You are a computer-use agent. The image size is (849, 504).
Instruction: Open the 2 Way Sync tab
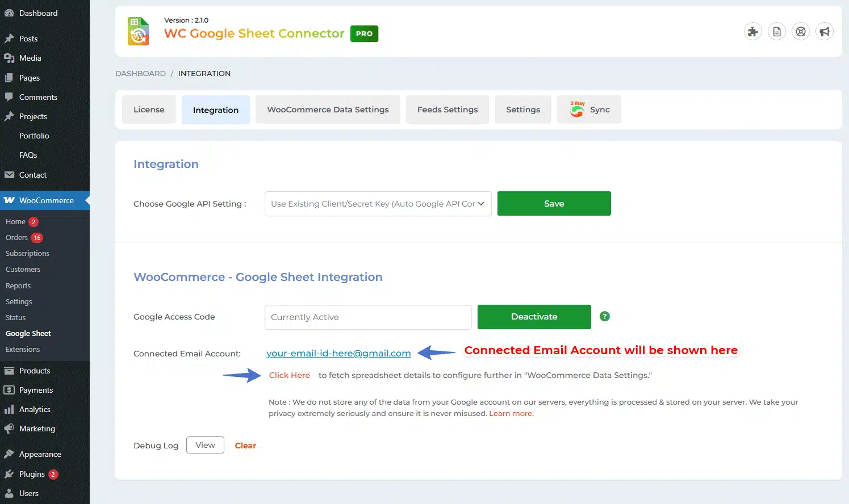589,110
